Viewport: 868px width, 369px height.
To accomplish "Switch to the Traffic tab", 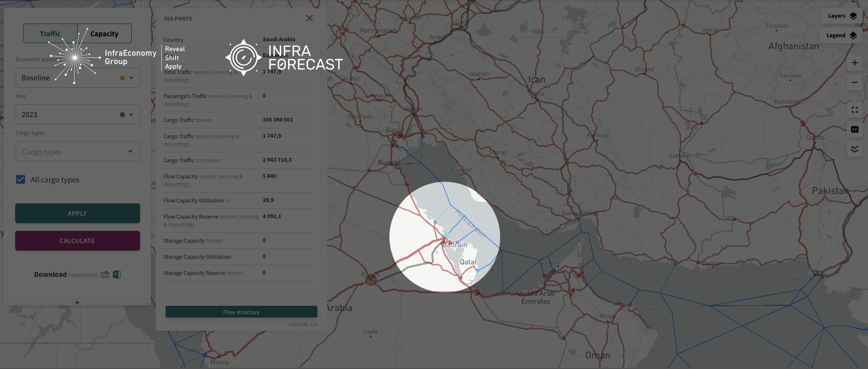I will tap(50, 34).
